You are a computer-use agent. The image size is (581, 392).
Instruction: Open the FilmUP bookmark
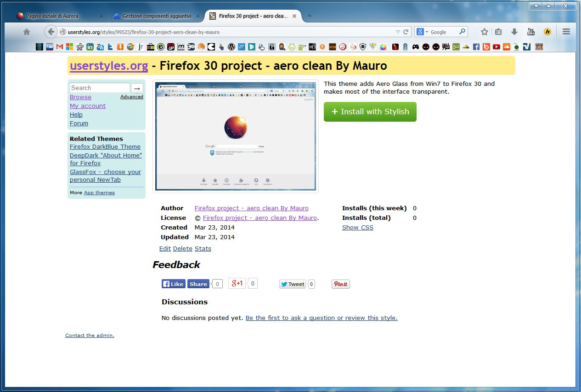(x=171, y=46)
